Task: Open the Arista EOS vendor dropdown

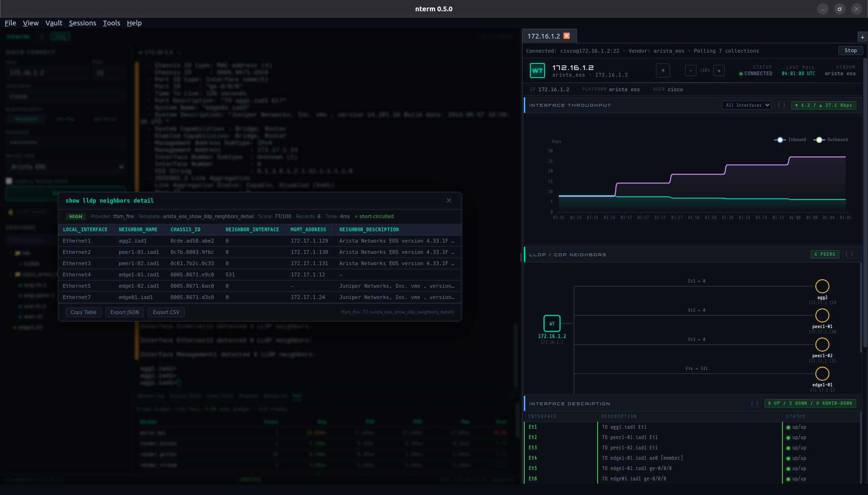Action: point(66,166)
